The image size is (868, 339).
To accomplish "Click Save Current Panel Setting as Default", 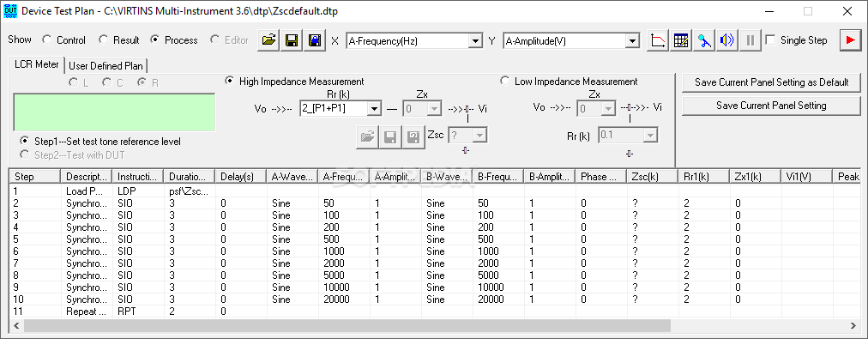I will (x=772, y=82).
